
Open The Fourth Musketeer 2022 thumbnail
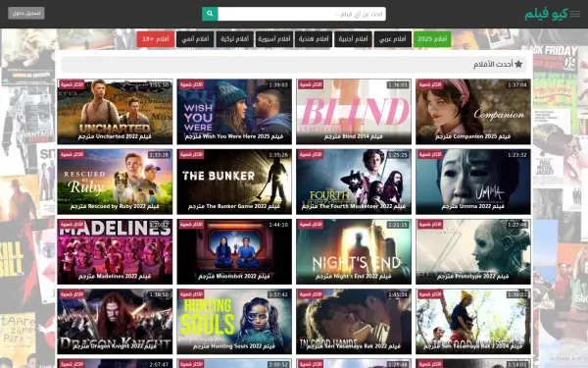(x=354, y=182)
